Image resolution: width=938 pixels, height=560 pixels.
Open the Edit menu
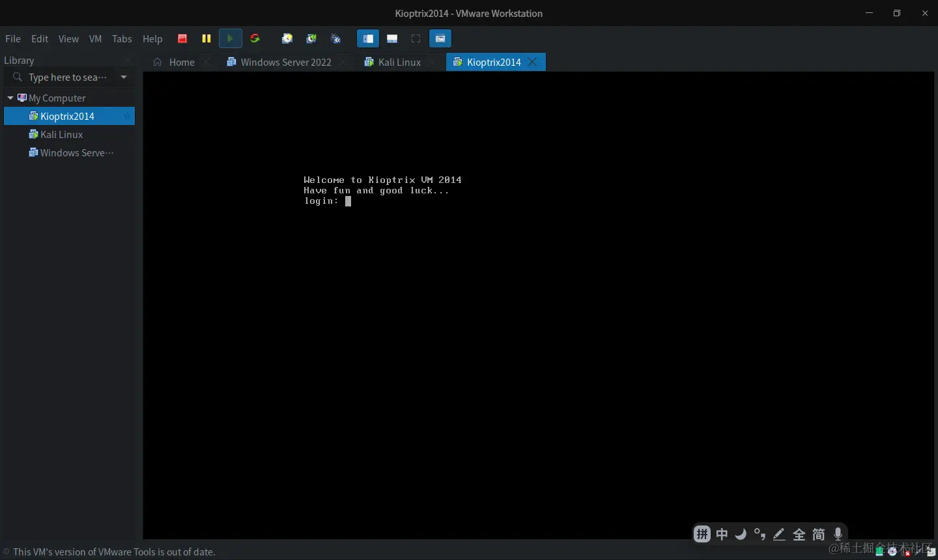[x=40, y=38]
